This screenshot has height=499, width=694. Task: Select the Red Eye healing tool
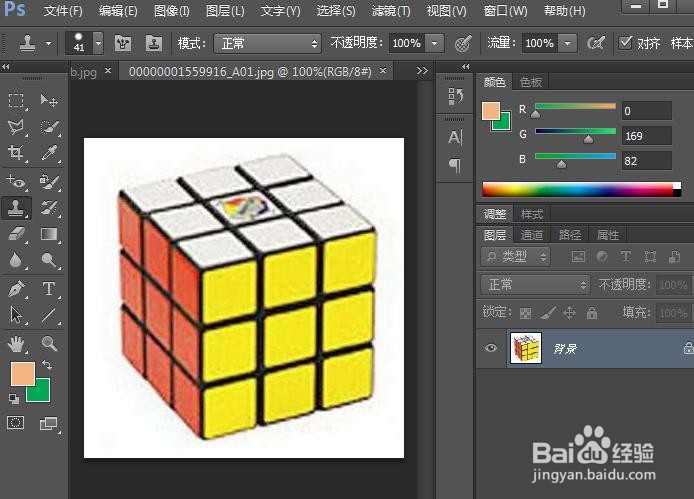pyautogui.click(x=16, y=181)
